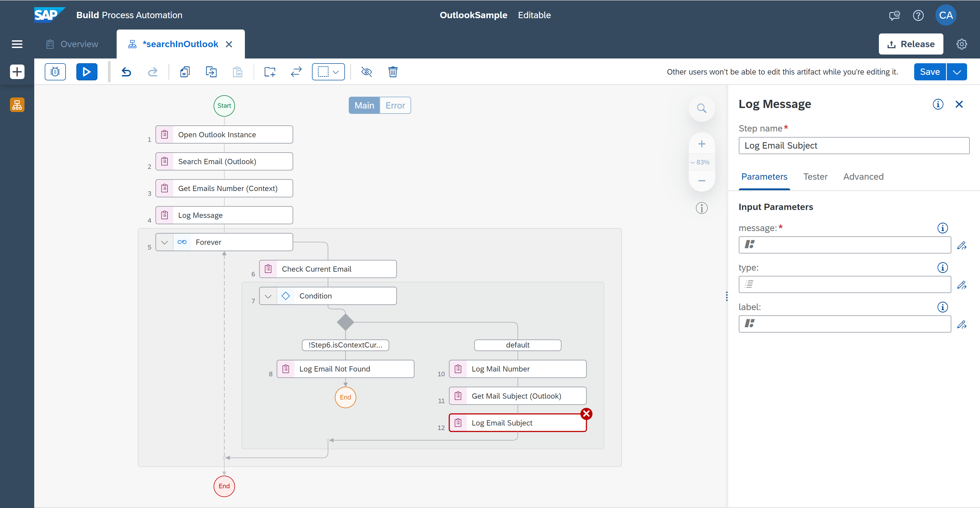Image resolution: width=980 pixels, height=508 pixels.
Task: Open project settings gear icon
Action: [962, 44]
